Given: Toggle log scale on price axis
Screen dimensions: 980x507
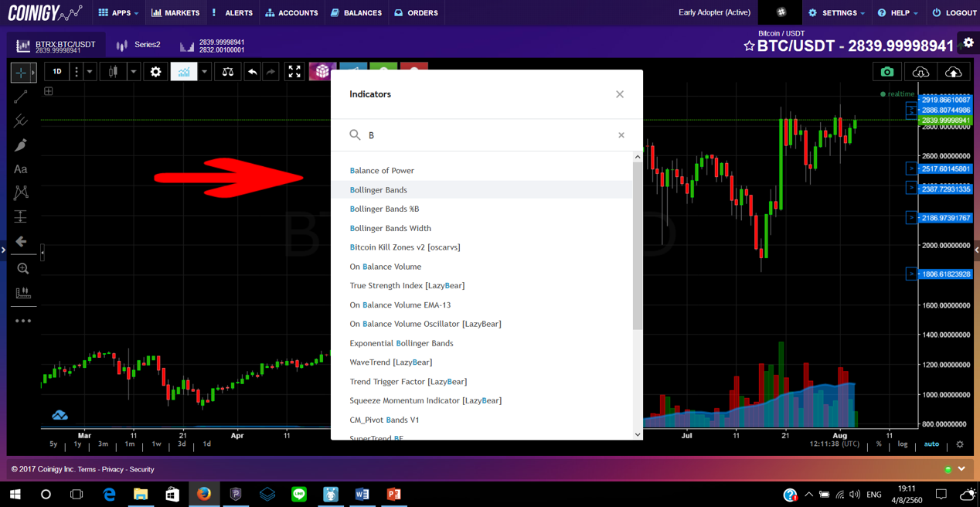Looking at the screenshot, I should point(903,444).
